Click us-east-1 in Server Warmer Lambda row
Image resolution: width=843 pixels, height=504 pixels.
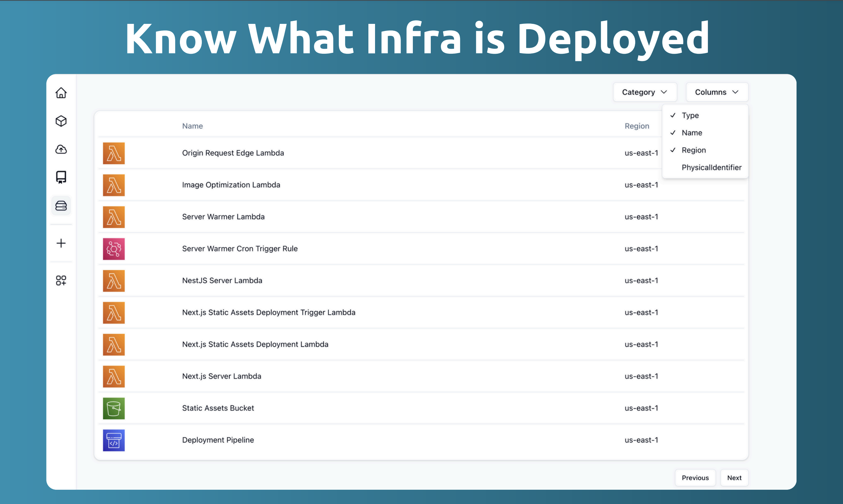(x=642, y=217)
